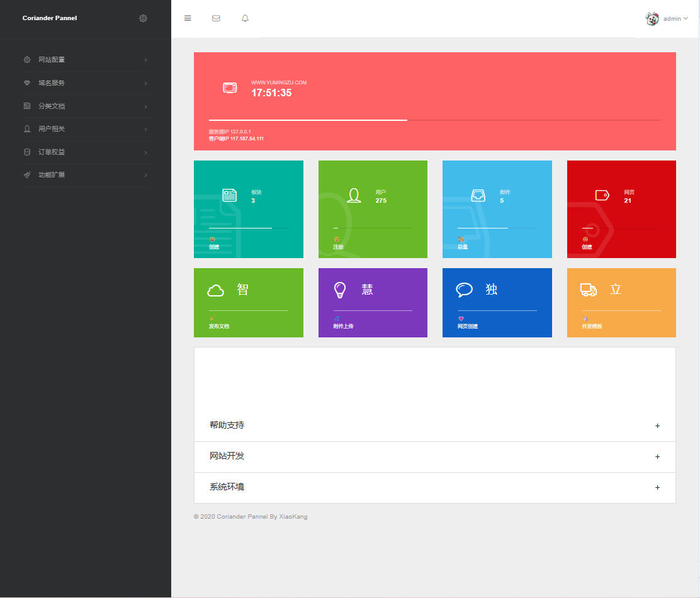The width and height of the screenshot is (700, 598).
Task: Click the 附件上传 link on purple tile
Action: point(343,327)
